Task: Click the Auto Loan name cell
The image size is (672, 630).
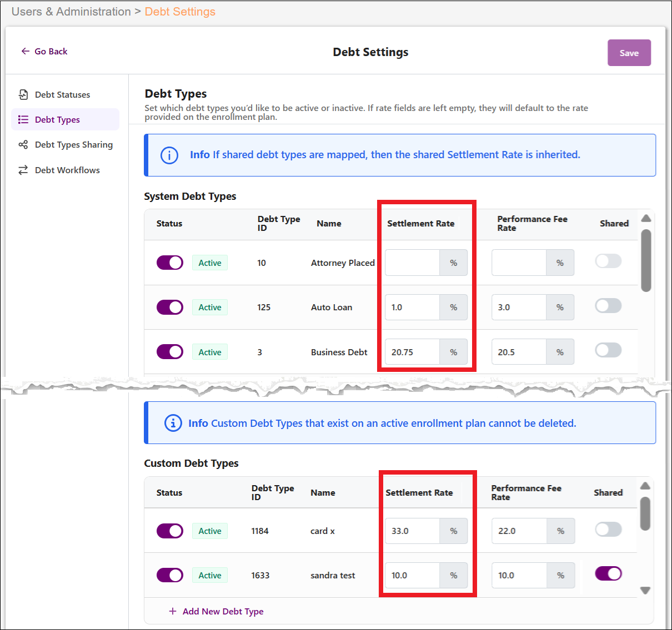Action: 332,307
